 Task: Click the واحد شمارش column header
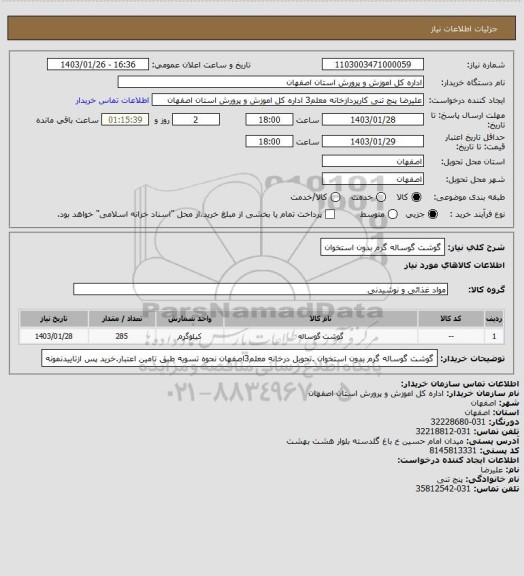click(190, 318)
